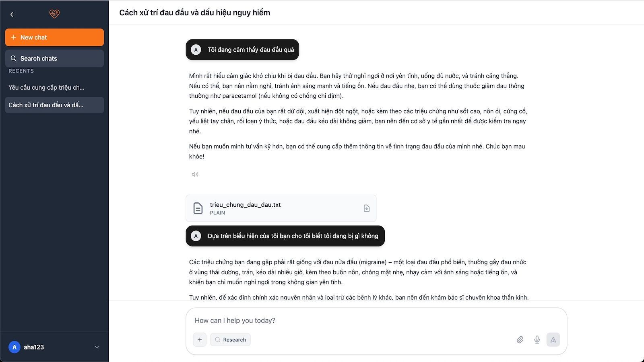
Task: Start voice input with the microphone icon
Action: tap(537, 340)
